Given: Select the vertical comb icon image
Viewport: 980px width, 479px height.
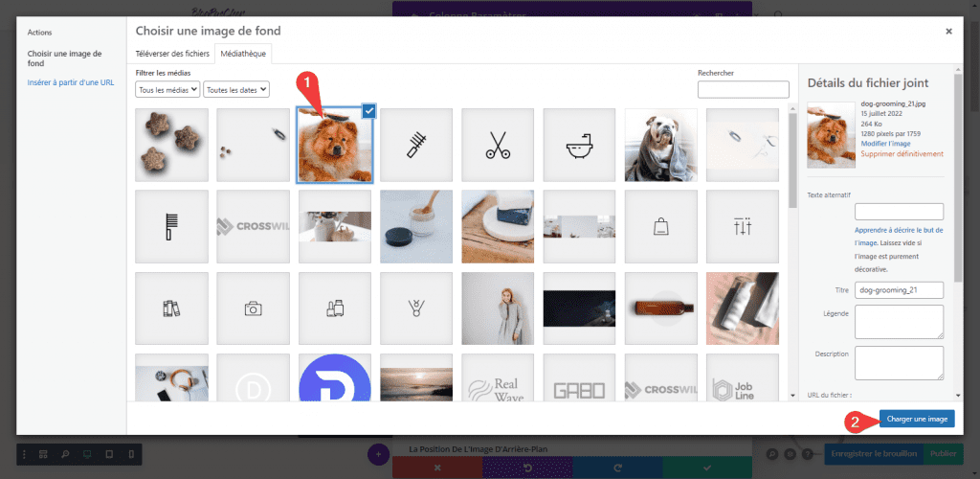Looking at the screenshot, I should click(x=172, y=226).
